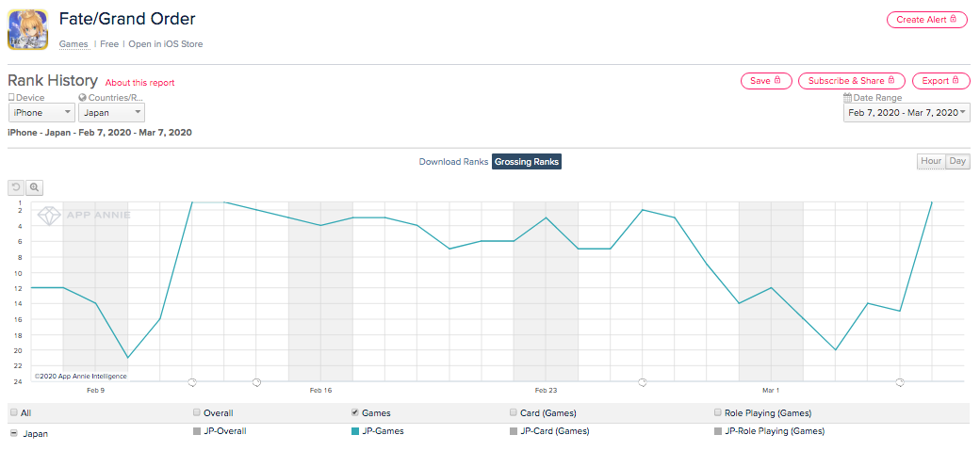Screen dimensions: 980x451
Task: Click the Feb 9 axis label
Action: 95,391
